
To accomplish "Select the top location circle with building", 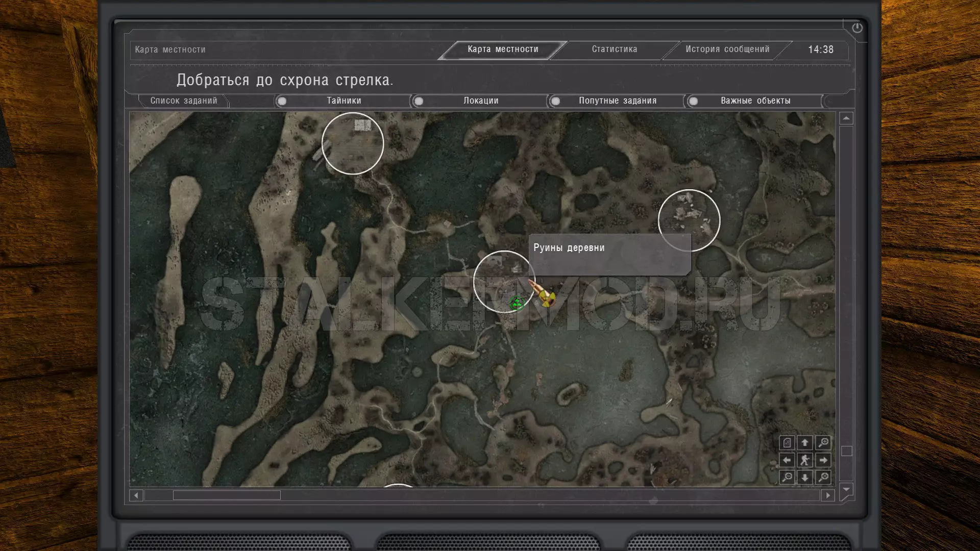I will coord(353,143).
